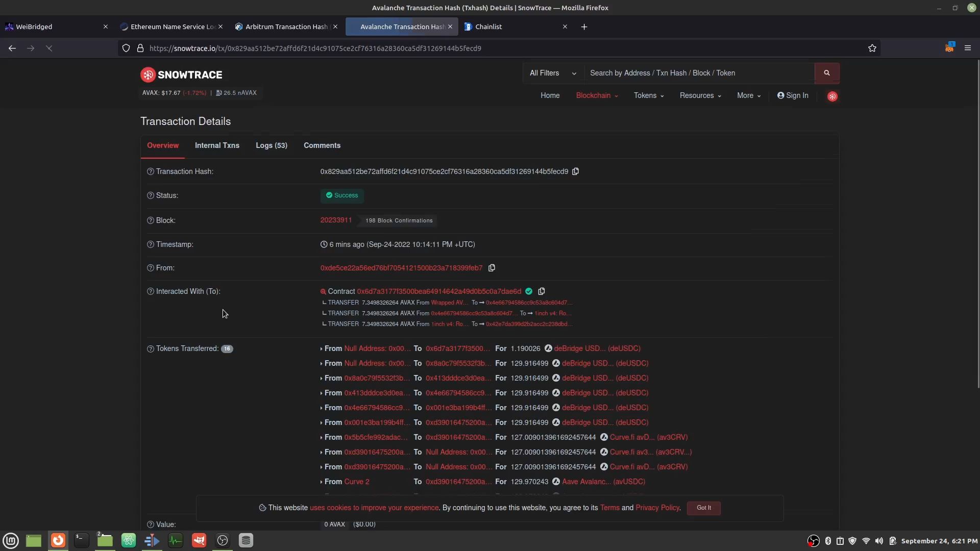980x551 pixels.
Task: Click the clock icon next to Timestamp
Action: tap(324, 244)
